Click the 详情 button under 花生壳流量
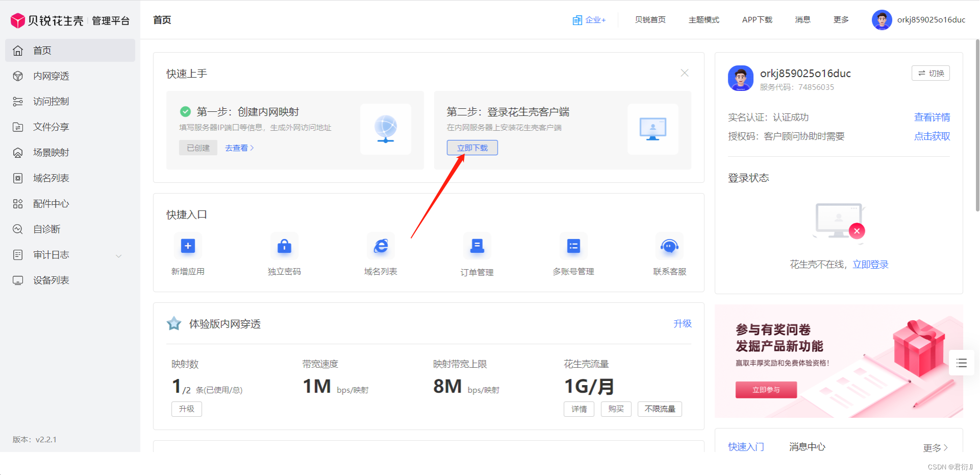This screenshot has width=980, height=475. 579,409
